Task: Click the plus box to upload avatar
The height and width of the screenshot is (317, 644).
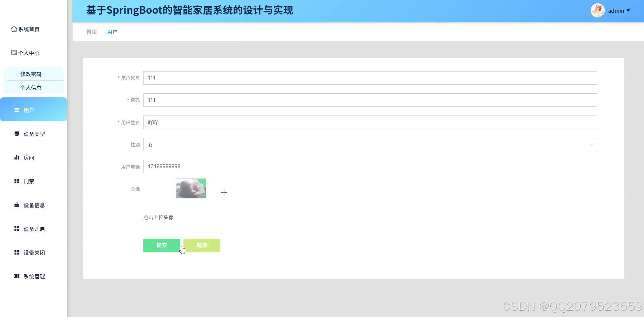Action: click(x=224, y=192)
